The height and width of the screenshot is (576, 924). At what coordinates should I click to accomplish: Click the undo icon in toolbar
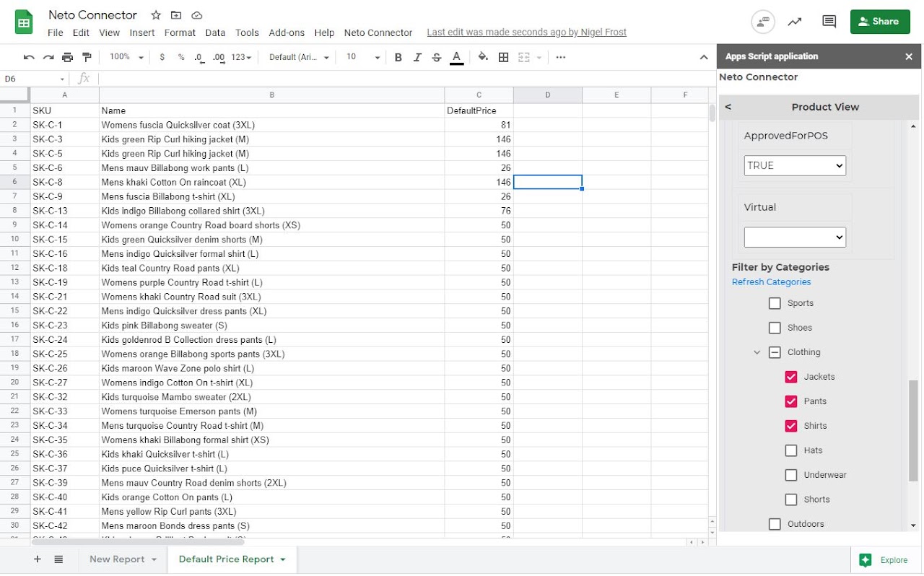tap(29, 57)
